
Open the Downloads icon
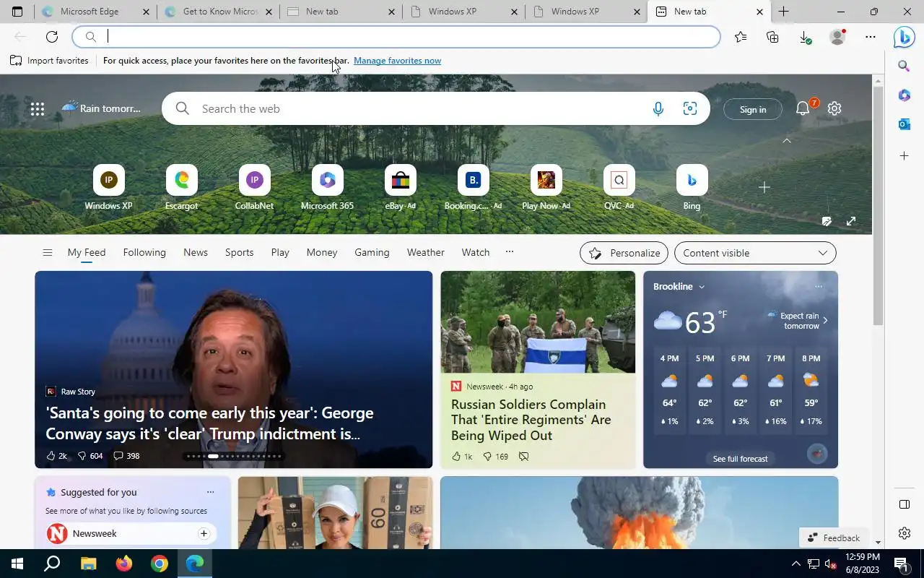point(805,37)
